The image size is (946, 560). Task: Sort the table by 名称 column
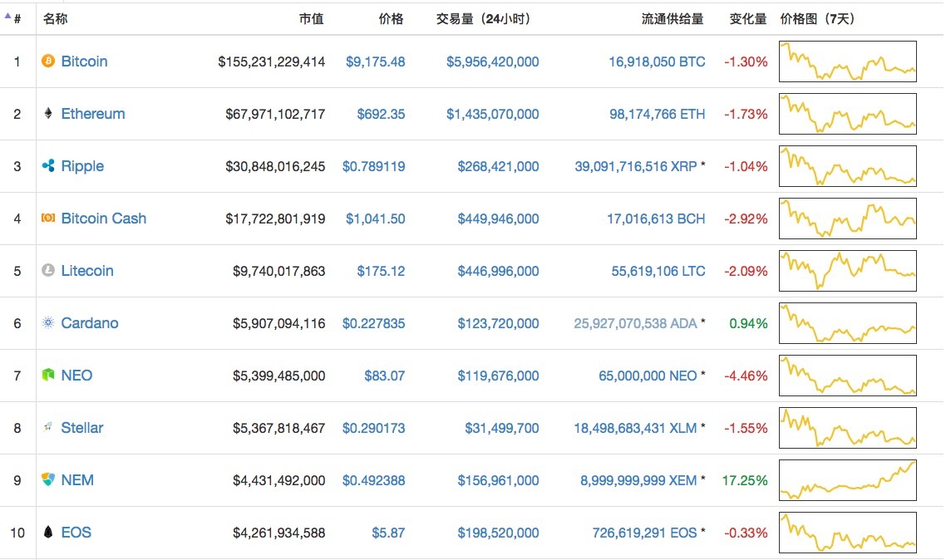point(56,19)
